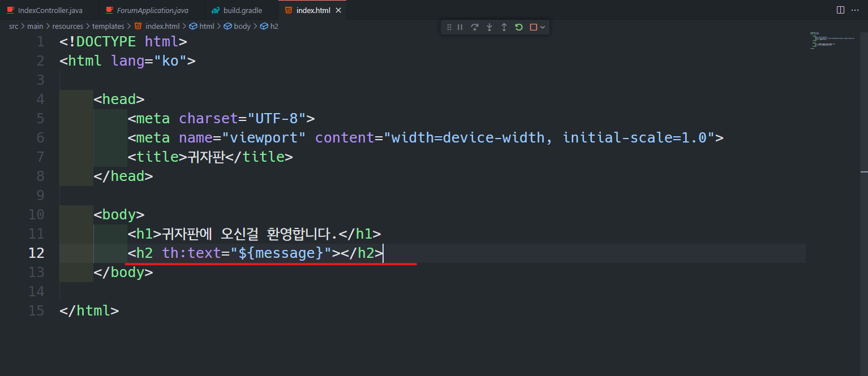Viewport: 868px width, 376px height.
Task: Click the index.html breadcrumb
Action: [157, 26]
